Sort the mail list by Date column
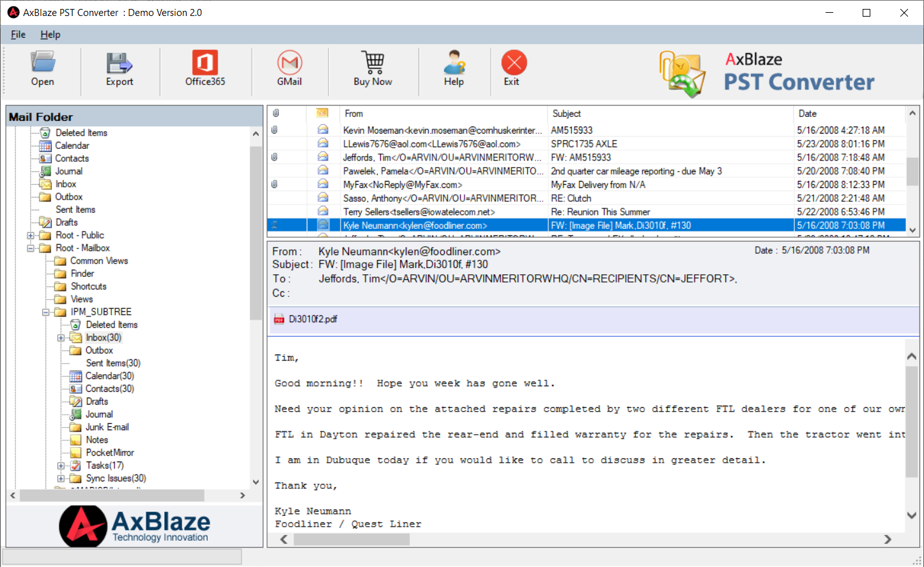 (x=849, y=113)
